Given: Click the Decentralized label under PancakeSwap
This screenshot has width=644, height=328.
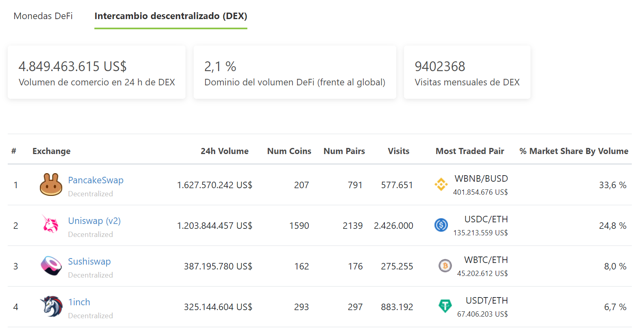Looking at the screenshot, I should click(90, 194).
